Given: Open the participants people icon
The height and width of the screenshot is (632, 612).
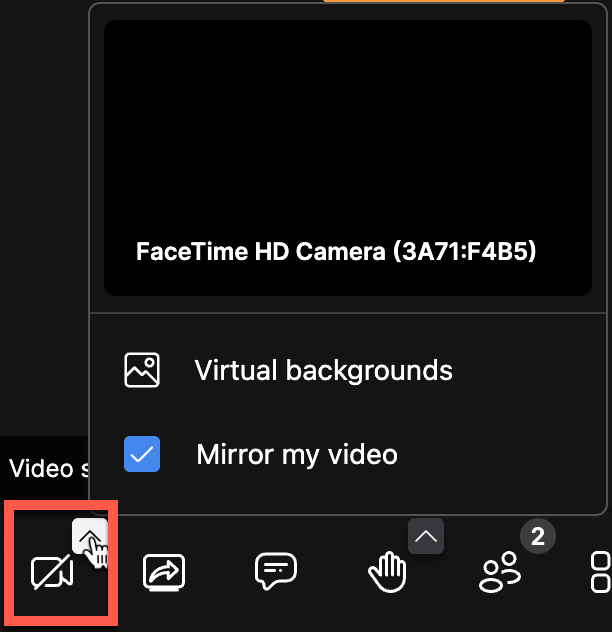Looking at the screenshot, I should tap(500, 572).
